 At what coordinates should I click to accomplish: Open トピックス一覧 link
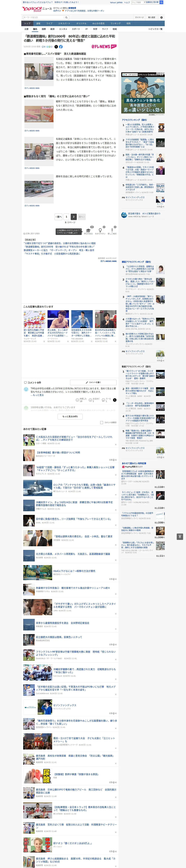(155, 29)
